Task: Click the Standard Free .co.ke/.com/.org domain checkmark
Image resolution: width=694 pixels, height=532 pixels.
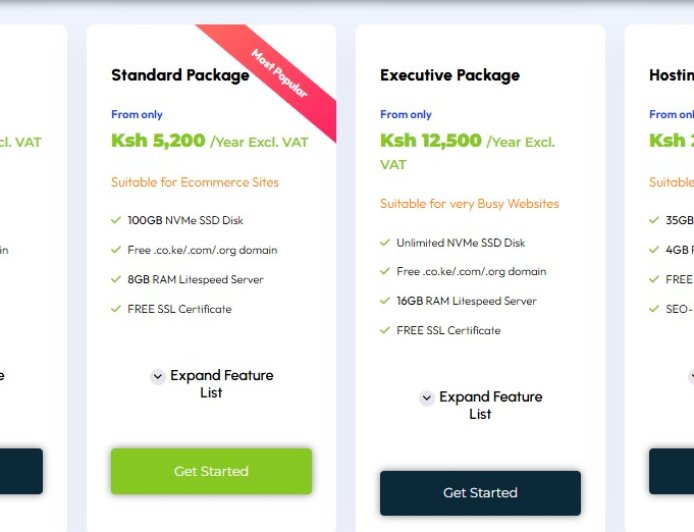Action: point(117,250)
